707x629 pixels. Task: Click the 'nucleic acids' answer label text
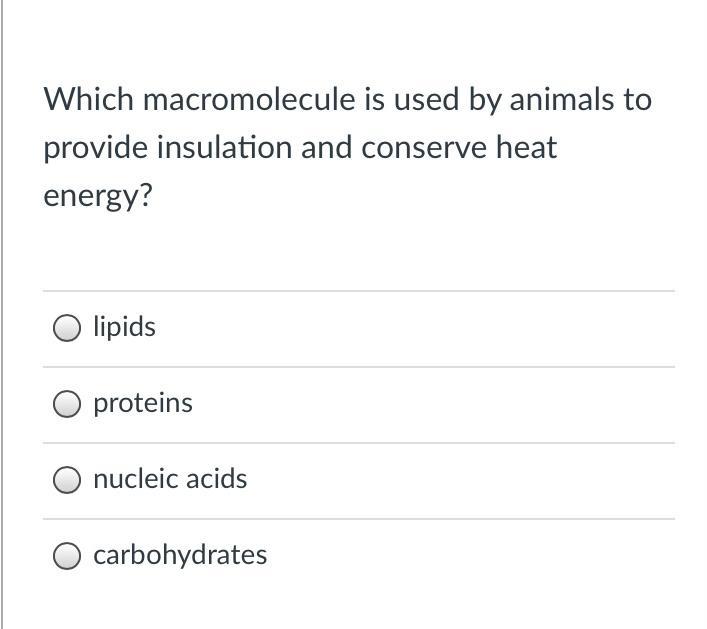click(170, 479)
